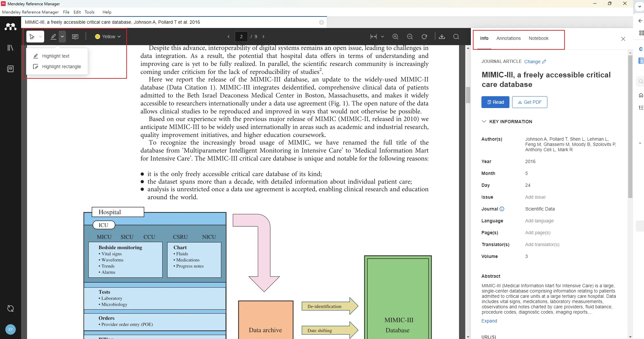Open the Library sidebar icon

[x=11, y=48]
